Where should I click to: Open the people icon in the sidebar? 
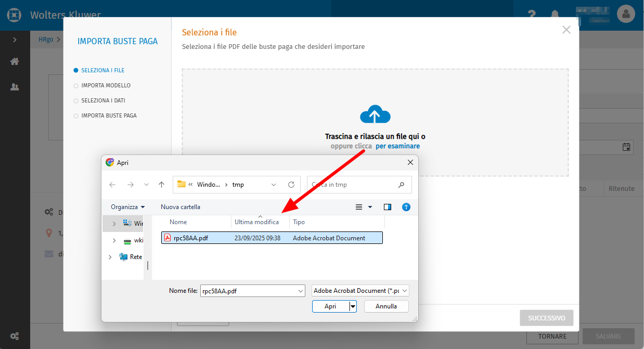pos(15,87)
